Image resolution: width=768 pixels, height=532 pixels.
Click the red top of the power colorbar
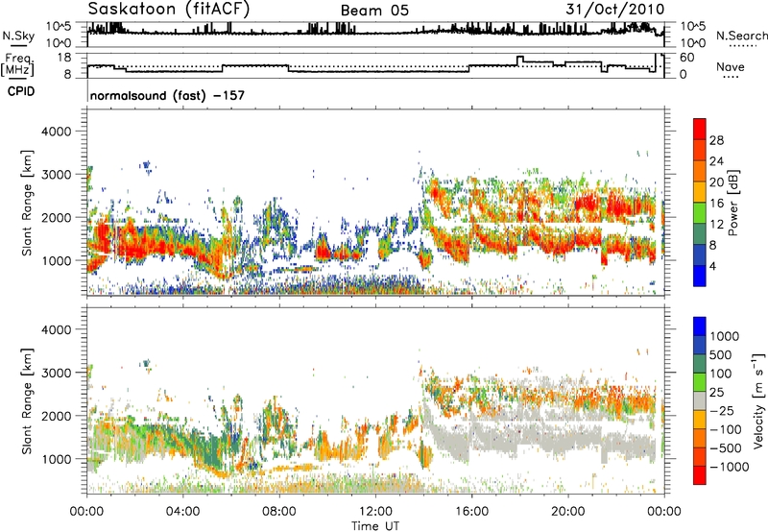(x=700, y=129)
